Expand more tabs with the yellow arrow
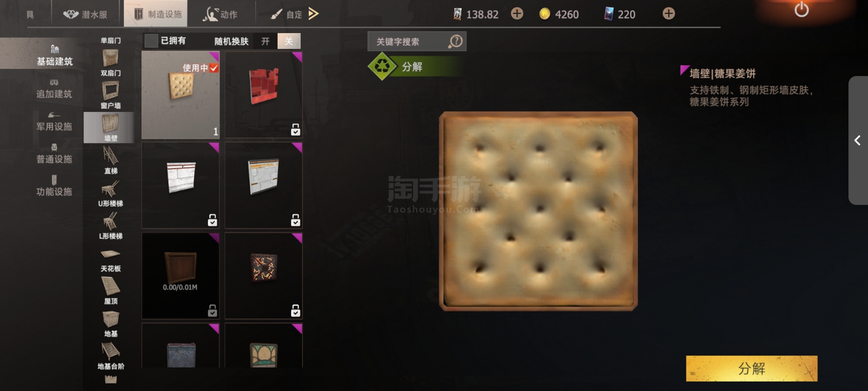 pyautogui.click(x=313, y=14)
